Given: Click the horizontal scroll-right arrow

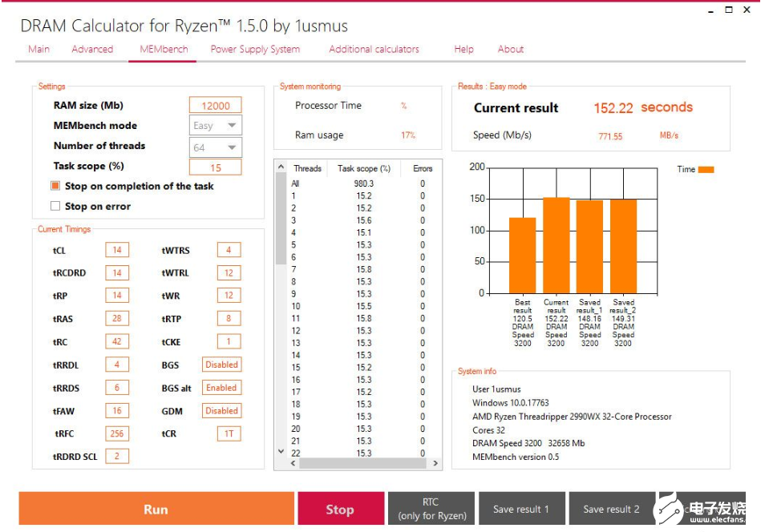Looking at the screenshot, I should [x=435, y=463].
